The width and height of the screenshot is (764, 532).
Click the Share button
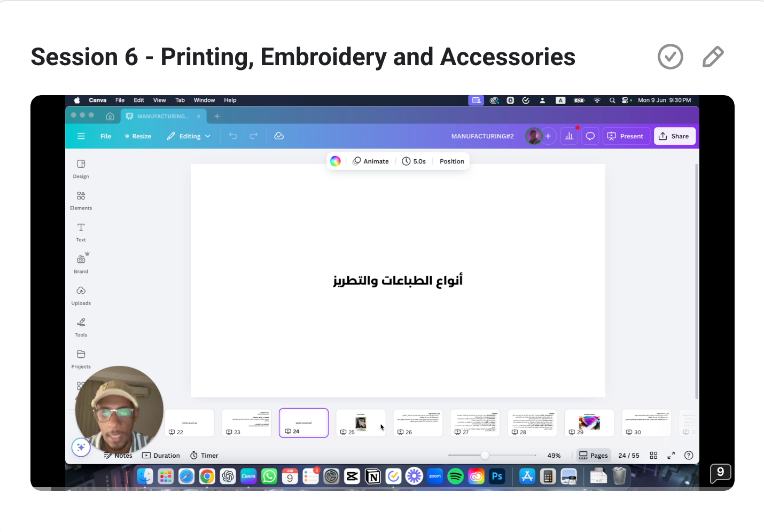click(x=674, y=136)
